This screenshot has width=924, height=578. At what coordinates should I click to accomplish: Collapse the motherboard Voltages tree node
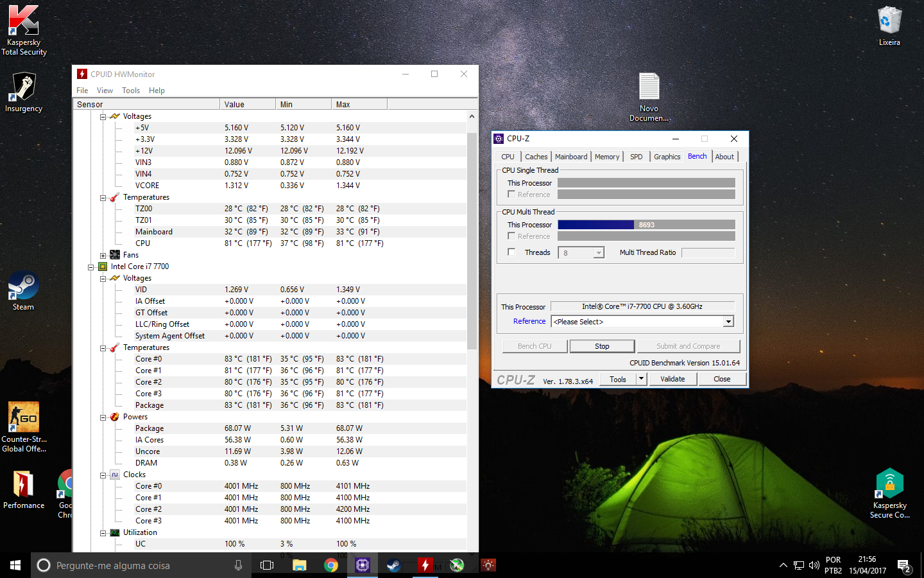103,117
